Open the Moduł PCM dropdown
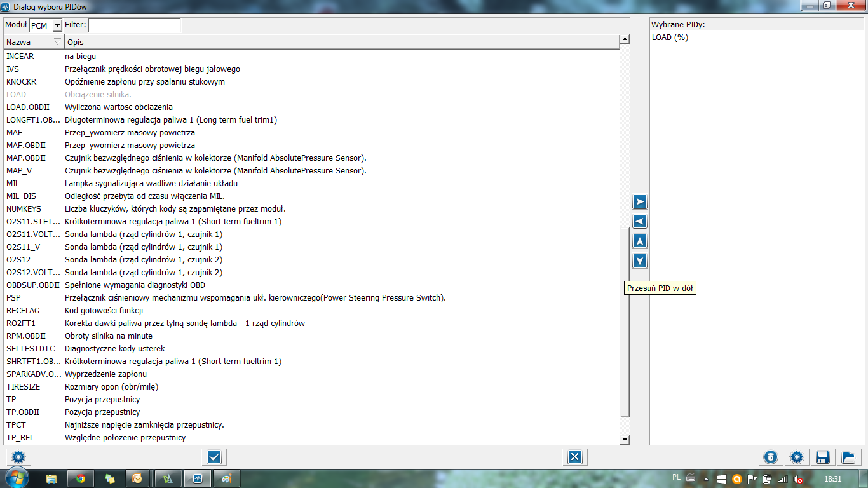This screenshot has width=868, height=488. pyautogui.click(x=57, y=25)
